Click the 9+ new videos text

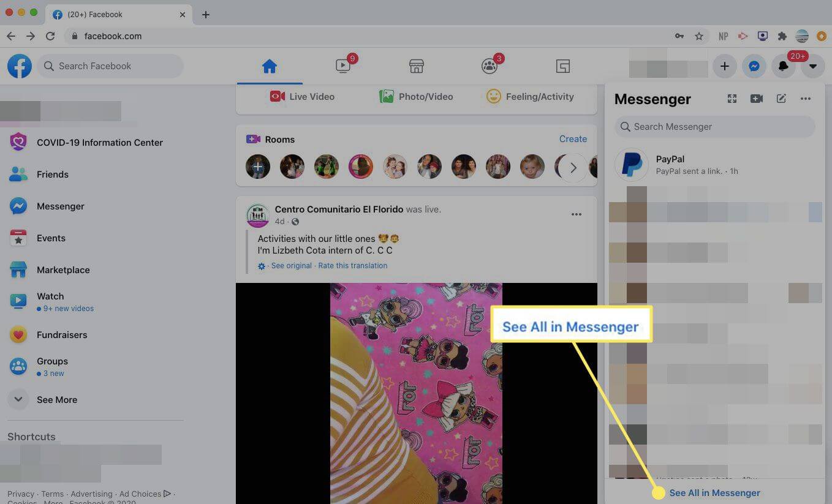[68, 309]
